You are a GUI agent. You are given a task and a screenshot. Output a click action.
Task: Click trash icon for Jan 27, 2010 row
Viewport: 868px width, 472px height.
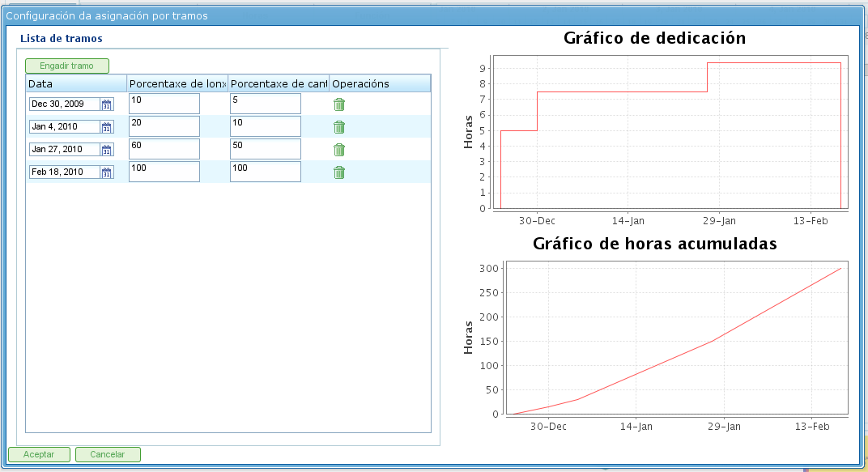pos(339,150)
